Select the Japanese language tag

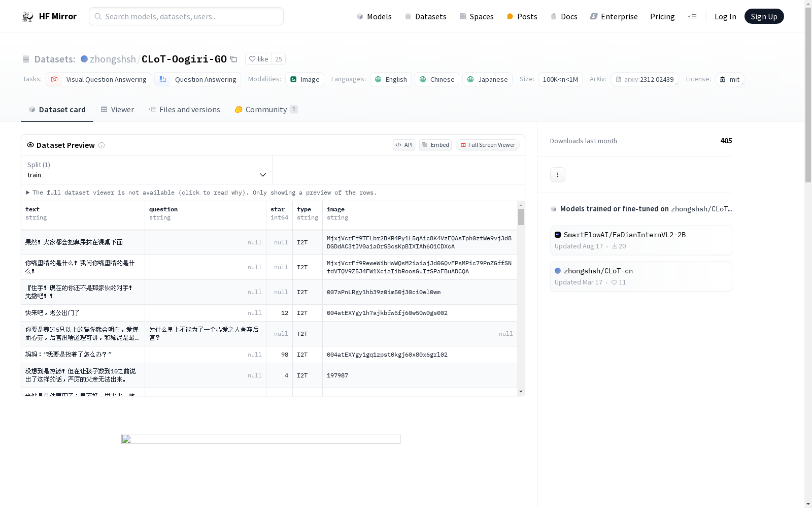tap(487, 79)
